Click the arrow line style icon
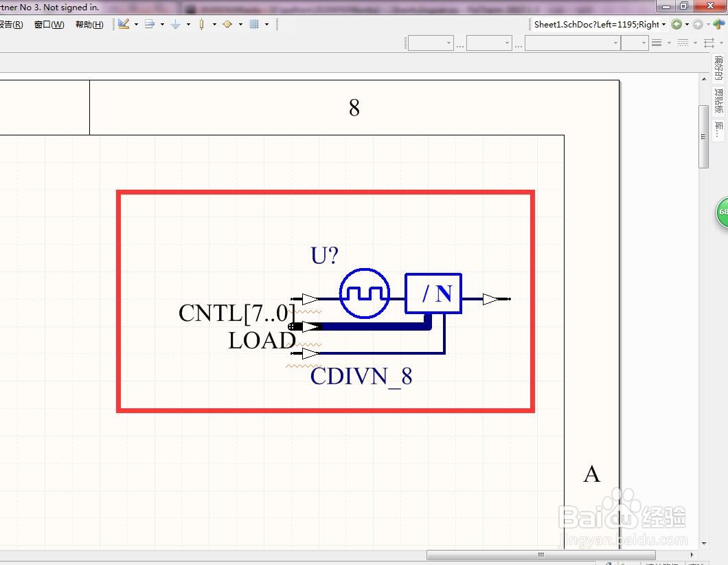 709,43
